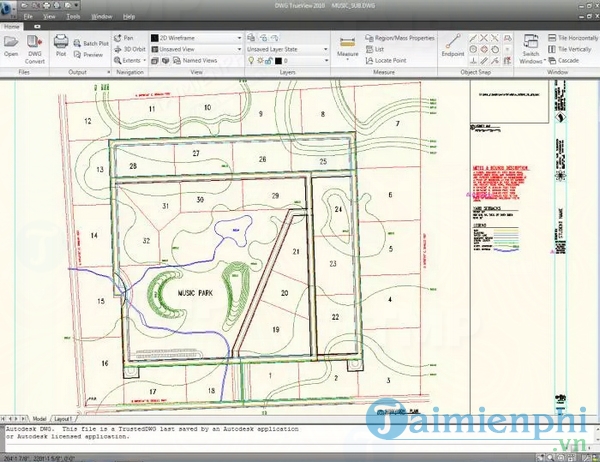Expand quick access toolbar customize arrow
600x462 pixels.
(x=76, y=5)
